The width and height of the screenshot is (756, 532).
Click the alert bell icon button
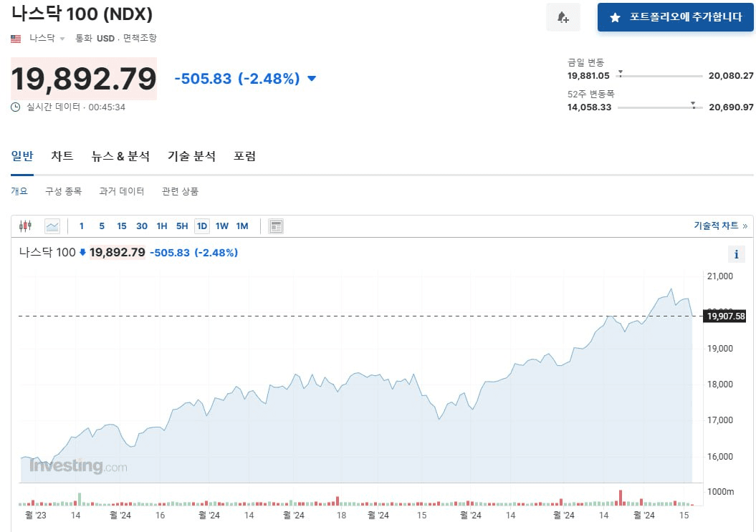click(563, 18)
